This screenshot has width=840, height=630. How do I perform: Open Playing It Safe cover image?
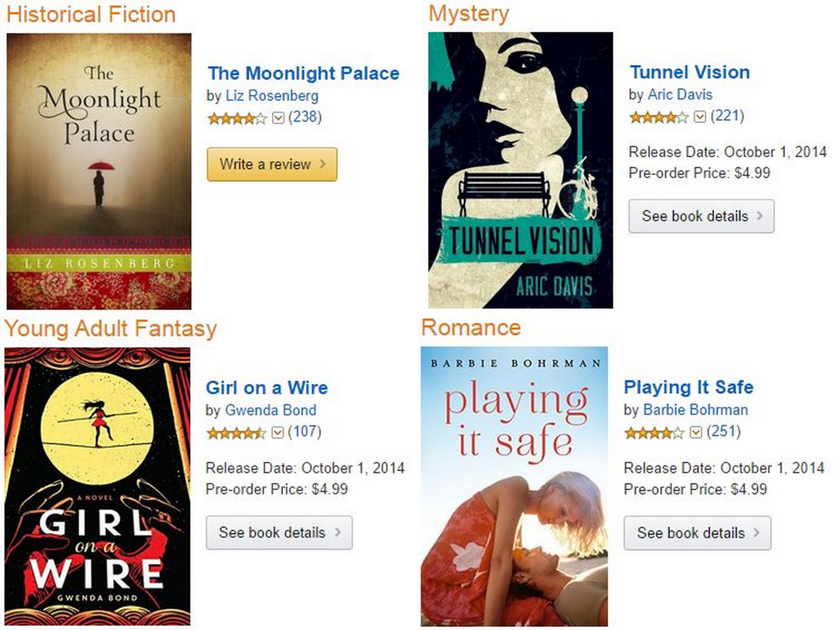(x=514, y=486)
